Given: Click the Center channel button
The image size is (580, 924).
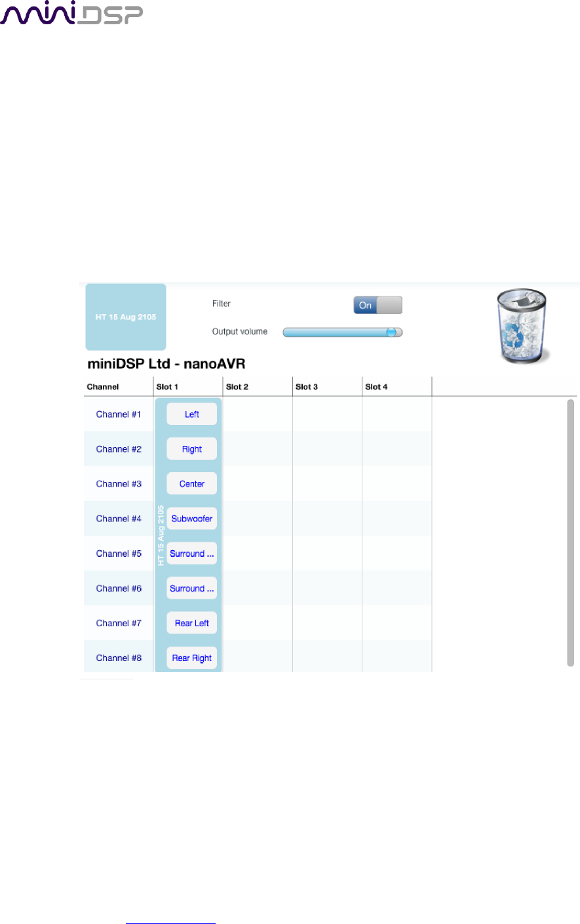Looking at the screenshot, I should [191, 484].
